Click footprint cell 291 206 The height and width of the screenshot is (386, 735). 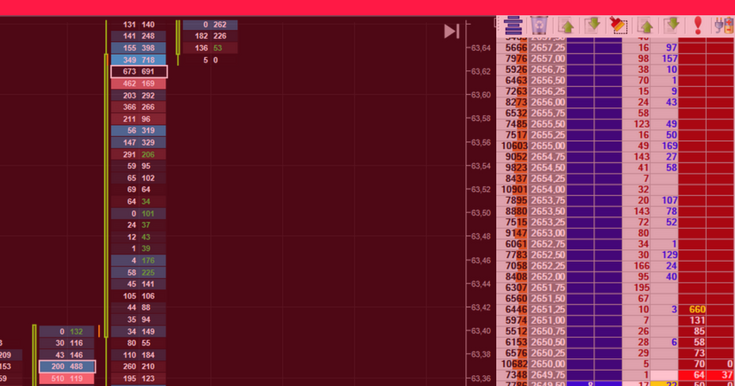(139, 154)
